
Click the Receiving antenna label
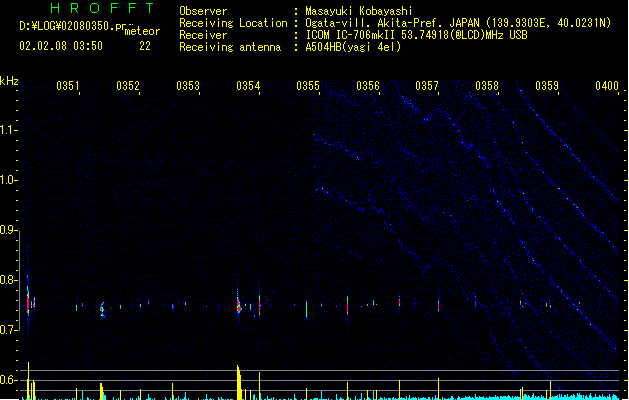[230, 47]
